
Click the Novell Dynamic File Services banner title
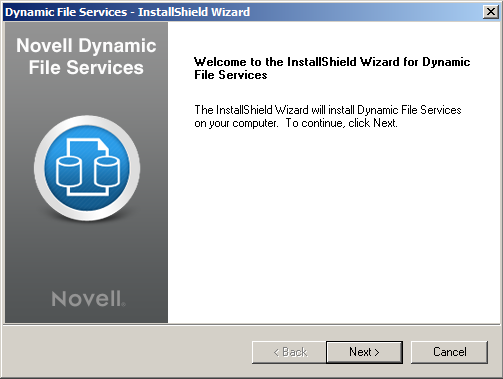[86, 56]
